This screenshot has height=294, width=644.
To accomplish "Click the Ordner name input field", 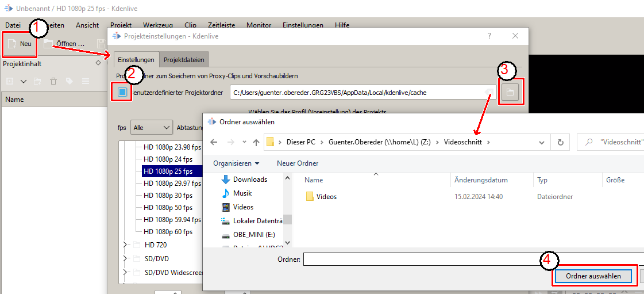I will (471, 259).
